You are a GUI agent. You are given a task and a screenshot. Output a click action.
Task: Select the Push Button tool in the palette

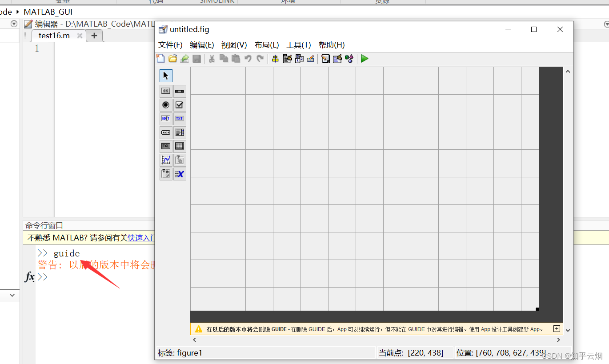(x=165, y=91)
